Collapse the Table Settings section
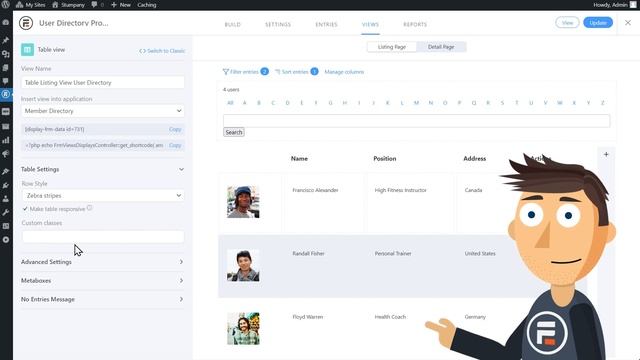 click(103, 169)
